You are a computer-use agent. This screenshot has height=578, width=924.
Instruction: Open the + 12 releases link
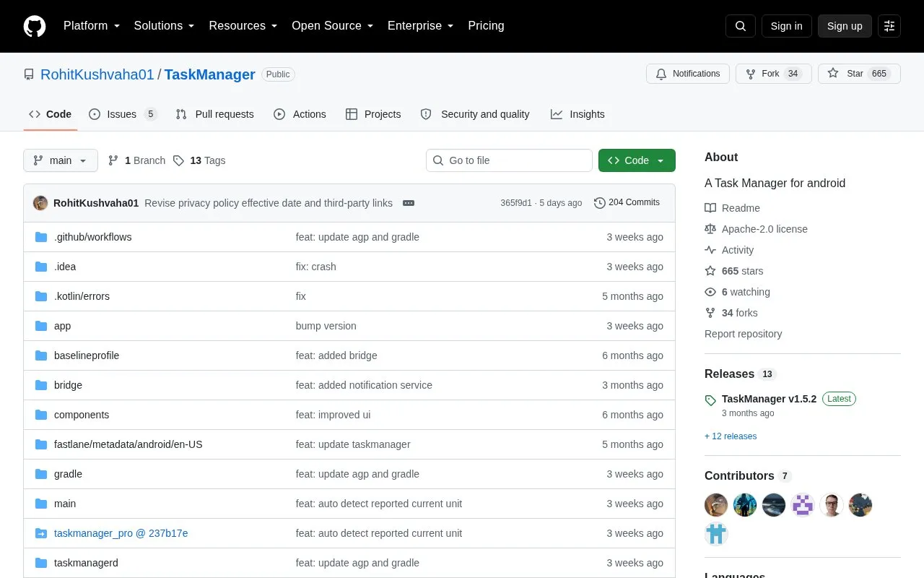(x=731, y=436)
